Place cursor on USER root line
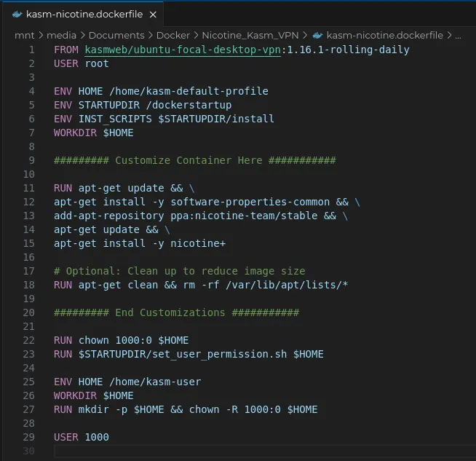Screen dimensions: 476x461 click(x=82, y=63)
